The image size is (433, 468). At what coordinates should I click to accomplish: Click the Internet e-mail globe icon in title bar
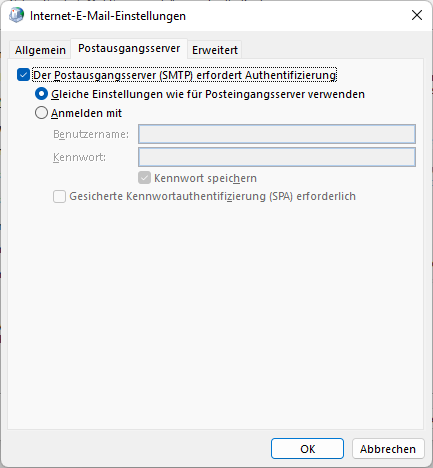click(x=16, y=15)
